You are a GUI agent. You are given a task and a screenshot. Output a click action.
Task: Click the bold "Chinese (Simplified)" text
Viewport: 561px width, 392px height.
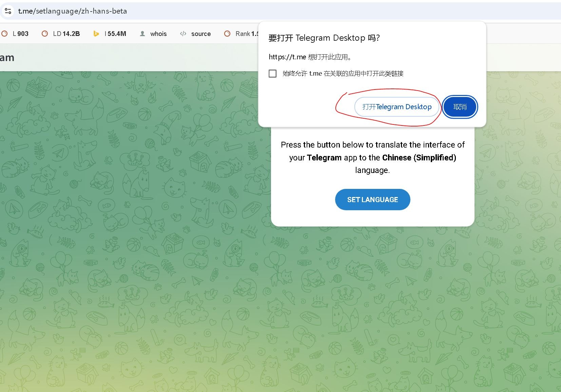tap(419, 158)
